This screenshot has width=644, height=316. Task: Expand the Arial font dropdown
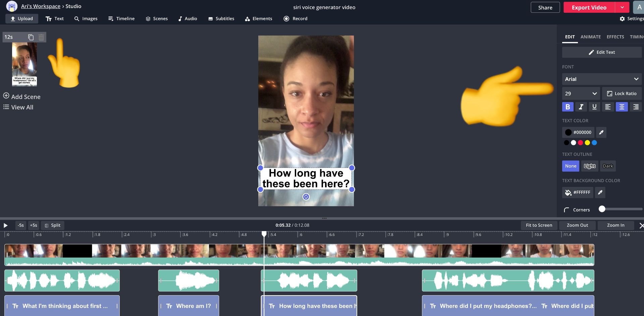click(602, 79)
